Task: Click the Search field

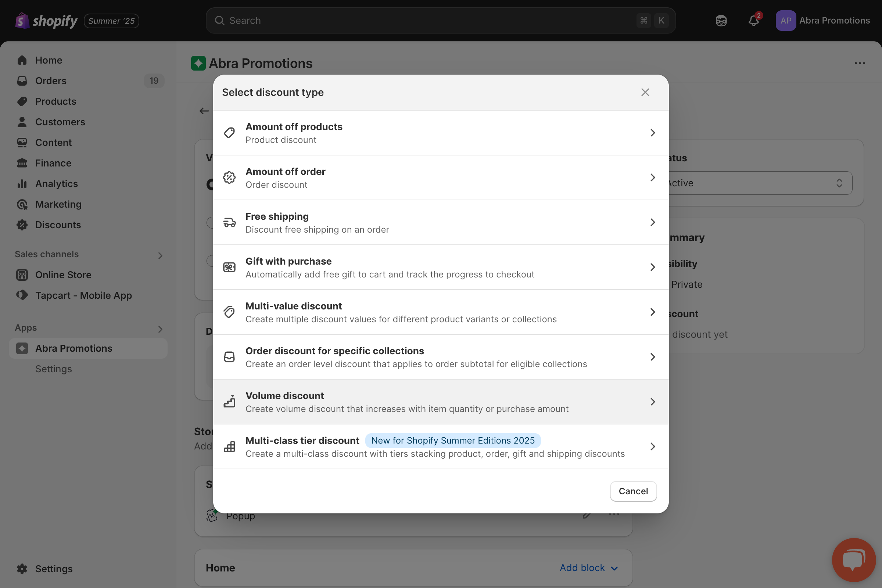Action: point(441,21)
